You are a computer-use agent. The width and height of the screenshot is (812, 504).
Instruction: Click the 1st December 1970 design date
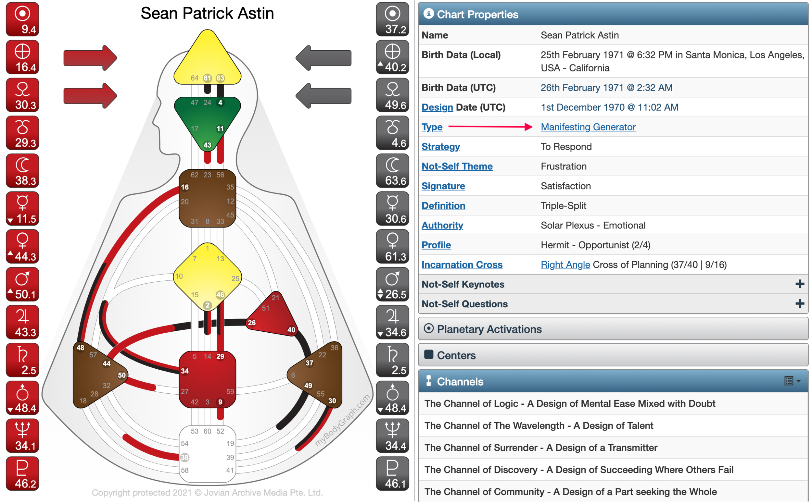[x=610, y=107]
